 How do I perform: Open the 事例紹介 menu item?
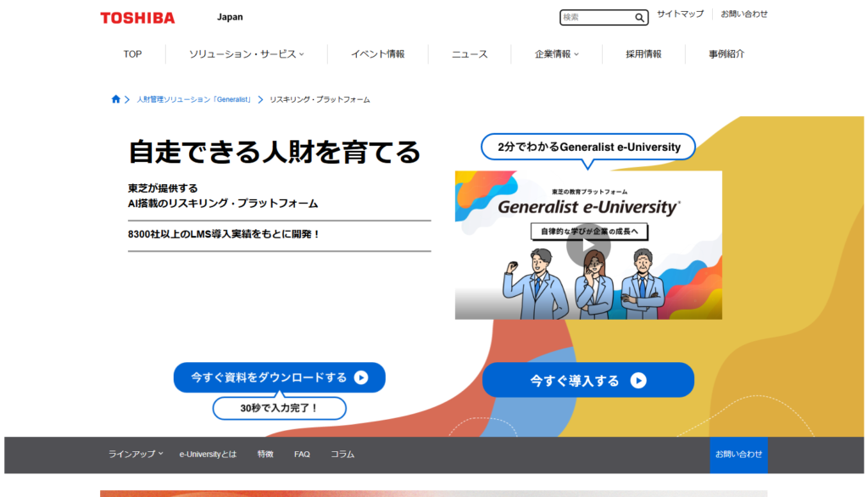726,53
